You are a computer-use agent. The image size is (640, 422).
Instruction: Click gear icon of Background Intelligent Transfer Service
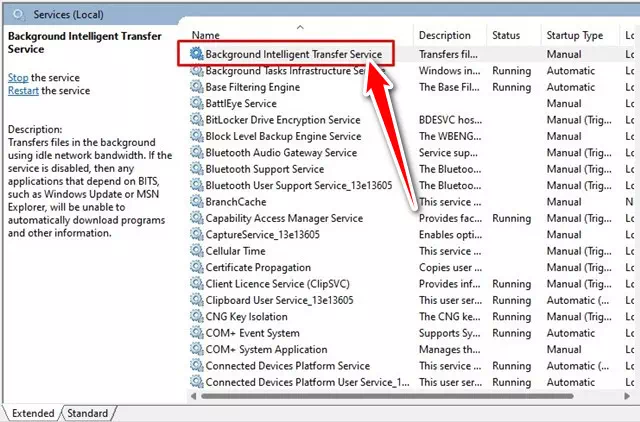(x=196, y=53)
